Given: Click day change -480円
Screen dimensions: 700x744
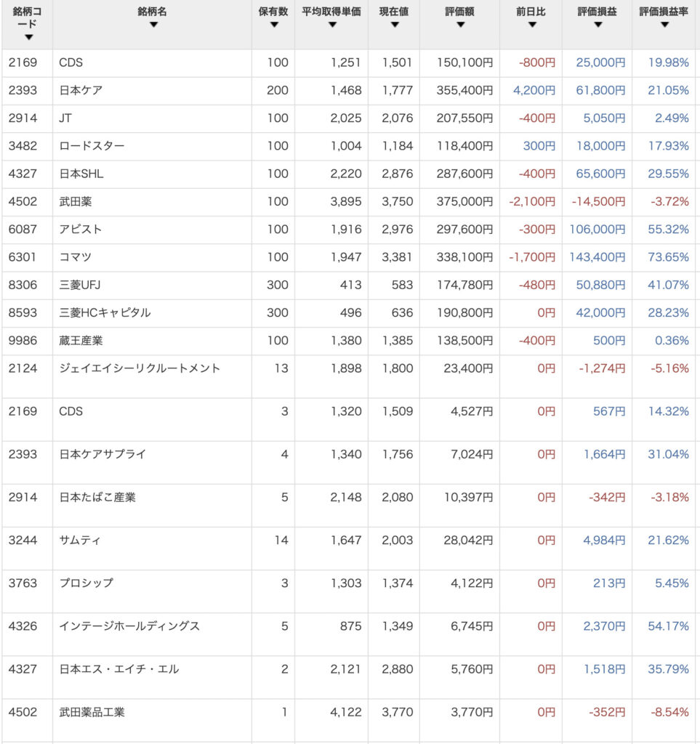Looking at the screenshot, I should point(536,285).
